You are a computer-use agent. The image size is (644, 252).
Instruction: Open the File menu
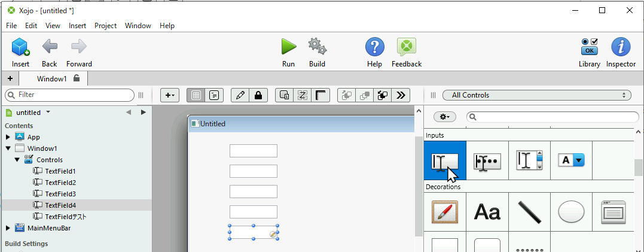pyautogui.click(x=11, y=26)
